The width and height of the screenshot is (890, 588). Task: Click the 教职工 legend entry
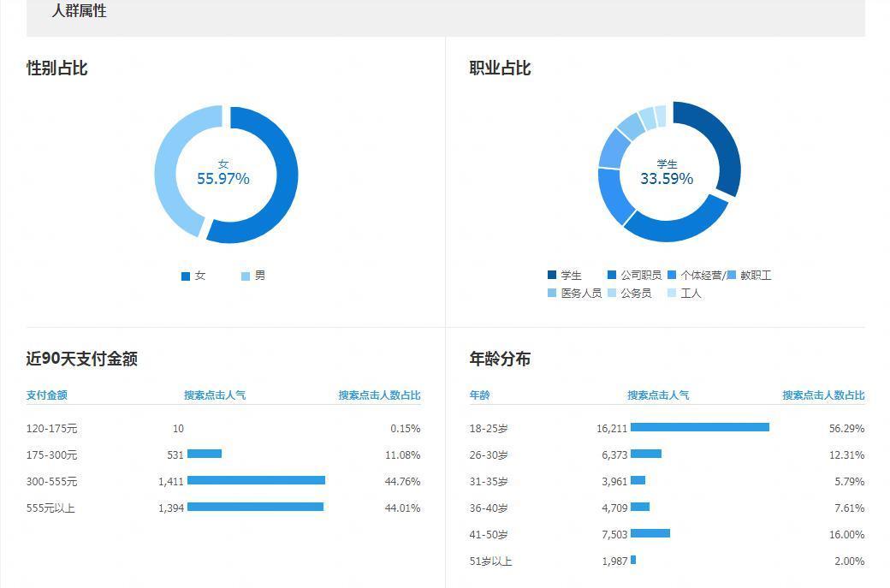coord(750,276)
